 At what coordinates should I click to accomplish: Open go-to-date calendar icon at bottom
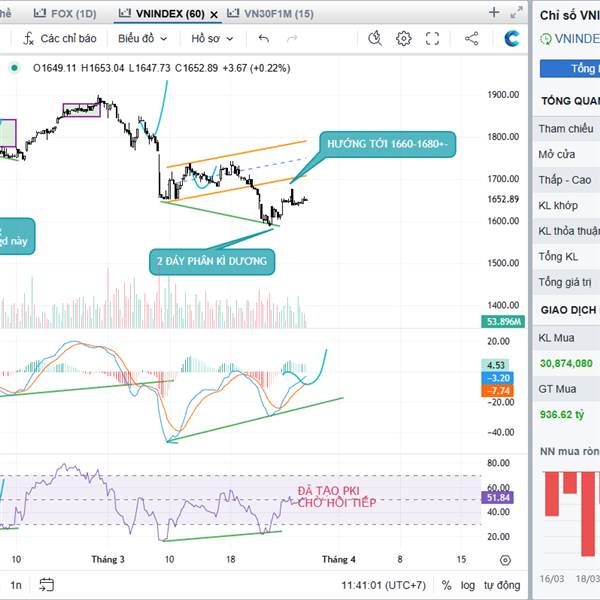(x=47, y=585)
